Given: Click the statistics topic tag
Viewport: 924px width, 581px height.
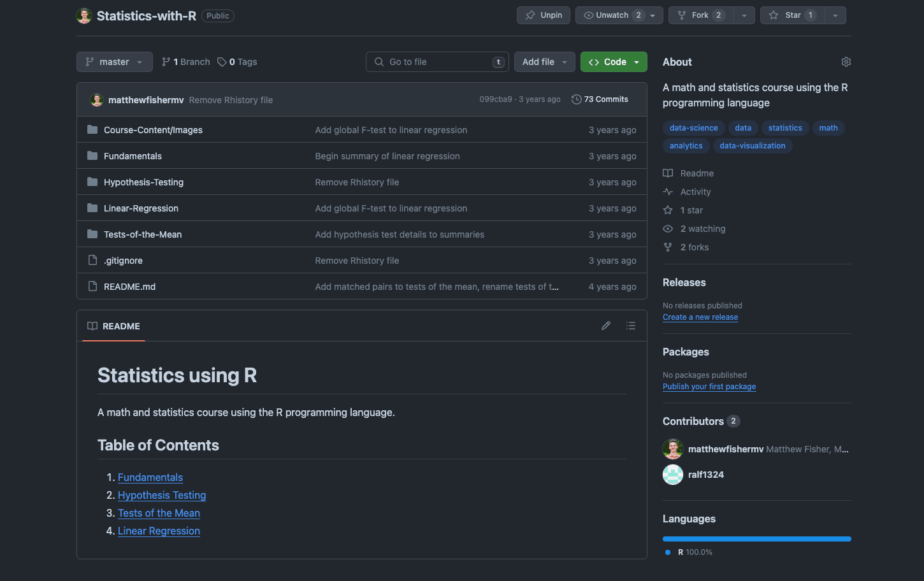Looking at the screenshot, I should tap(785, 128).
